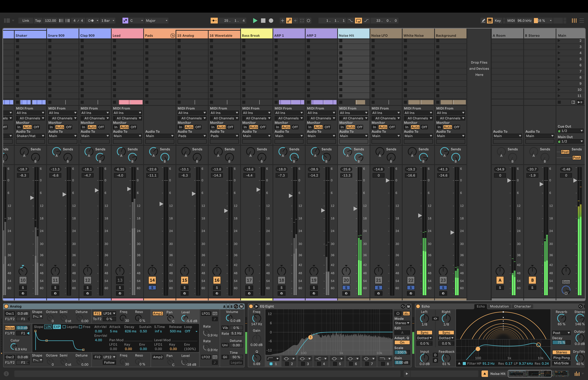The image size is (588, 380).
Task: Click the Scale Mode icon beside key C
Action: coord(125,21)
